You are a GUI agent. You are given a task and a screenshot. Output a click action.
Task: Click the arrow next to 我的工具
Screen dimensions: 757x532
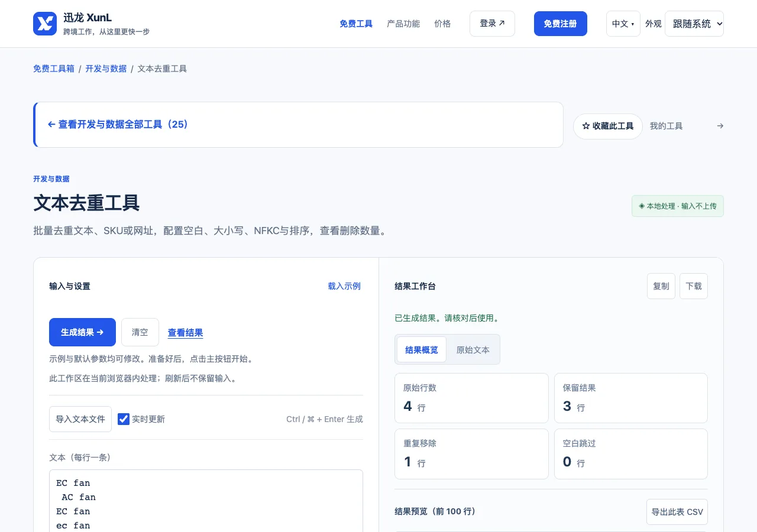pyautogui.click(x=720, y=126)
